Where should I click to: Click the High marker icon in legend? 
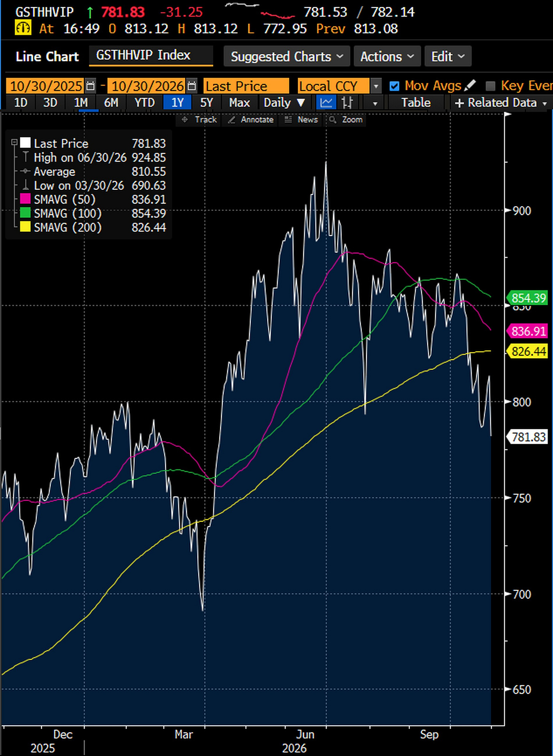pyautogui.click(x=25, y=157)
